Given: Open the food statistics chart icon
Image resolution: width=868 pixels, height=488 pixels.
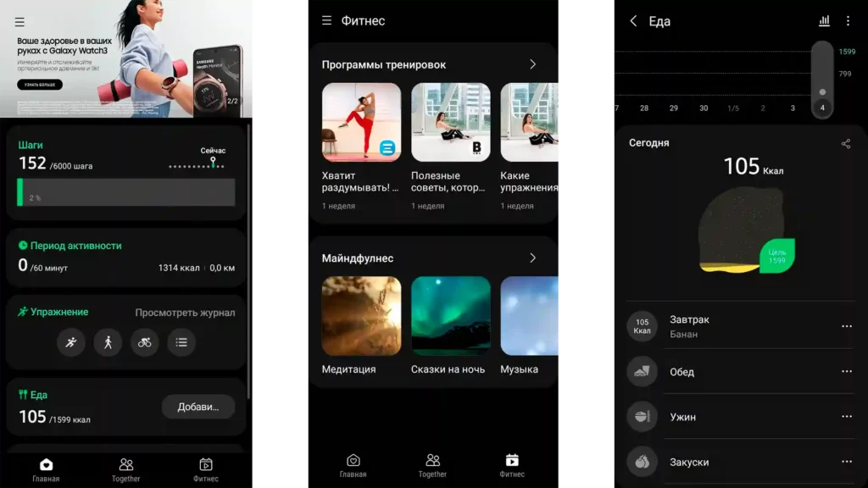Looking at the screenshot, I should [x=824, y=21].
